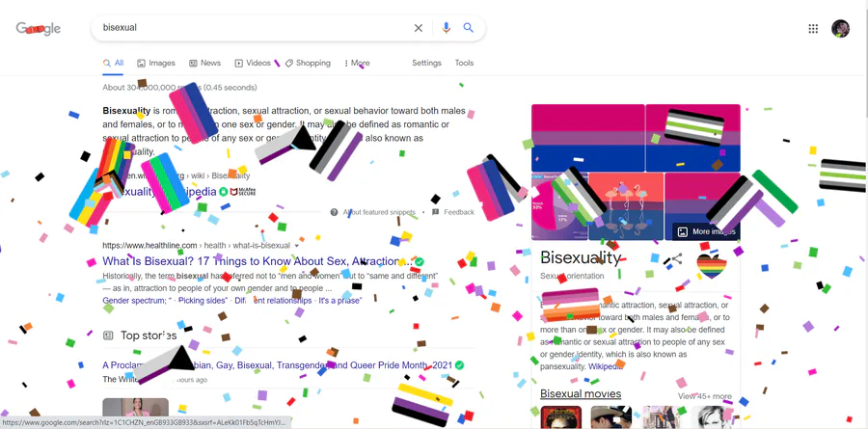Clear search box with X icon
Screen dimensions: 868x429
click(x=419, y=28)
